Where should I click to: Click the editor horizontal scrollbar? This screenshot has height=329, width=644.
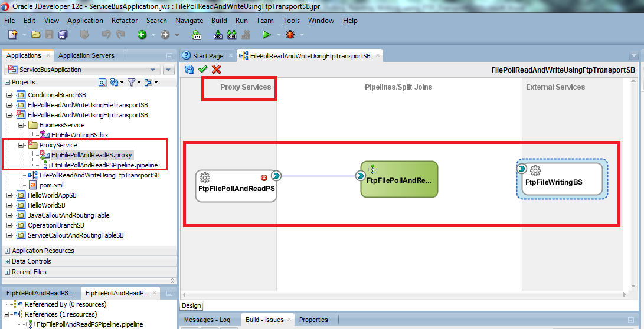pos(405,295)
